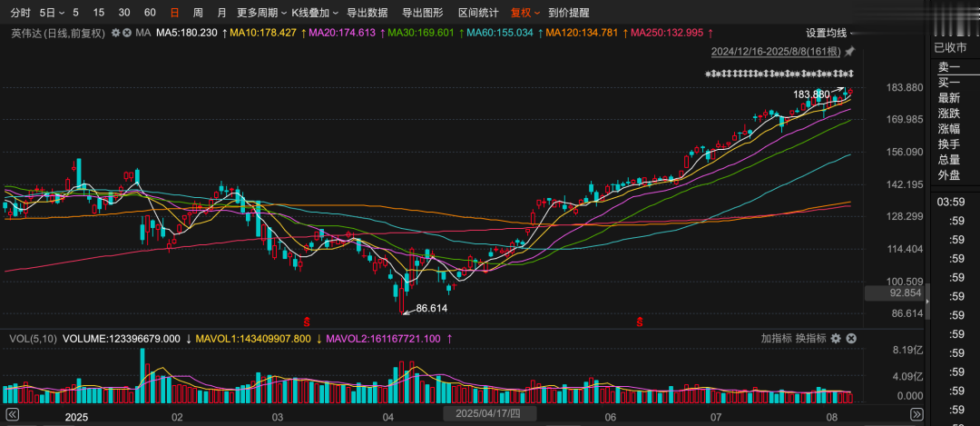Viewport: 980px width, 426px height.
Task: Close the VOL indicator panel
Action: pos(850,339)
